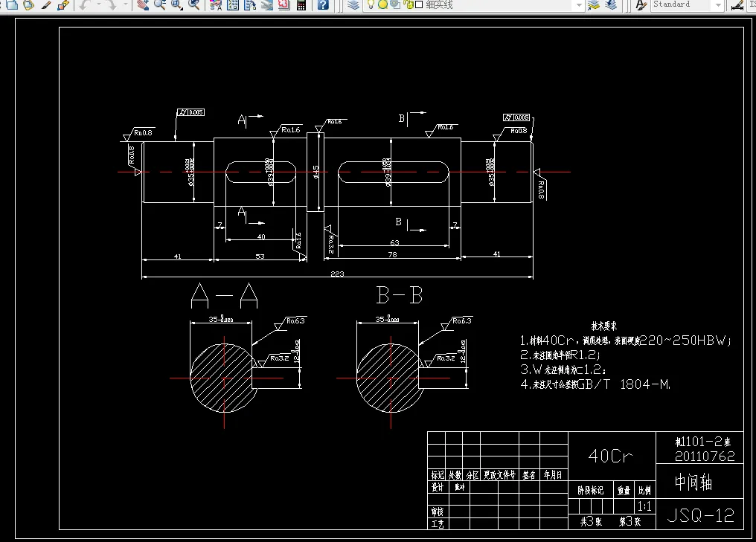Viewport: 756px width, 542px height.
Task: Click the 重量 label in title block
Action: coord(624,491)
